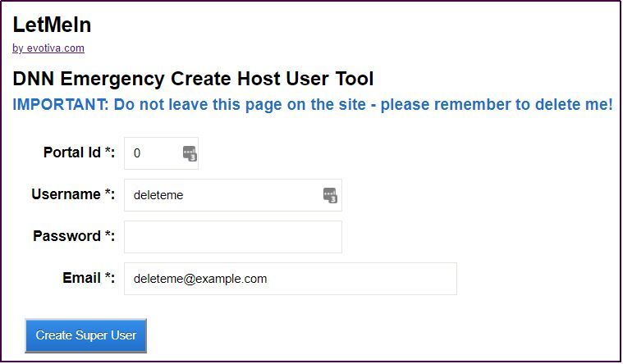623x364 pixels.
Task: Click the Username * label
Action: point(73,194)
